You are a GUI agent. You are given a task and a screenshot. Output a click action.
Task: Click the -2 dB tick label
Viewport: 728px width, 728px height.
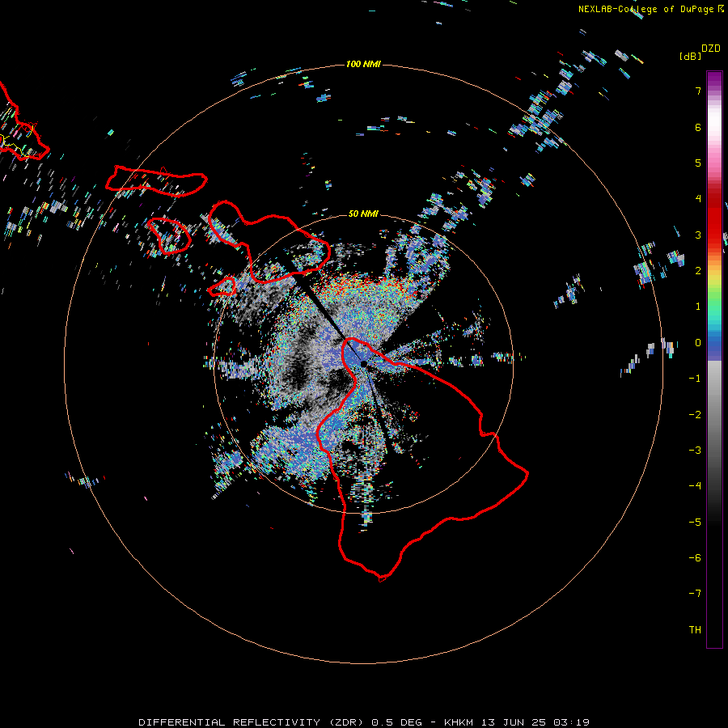[695, 415]
